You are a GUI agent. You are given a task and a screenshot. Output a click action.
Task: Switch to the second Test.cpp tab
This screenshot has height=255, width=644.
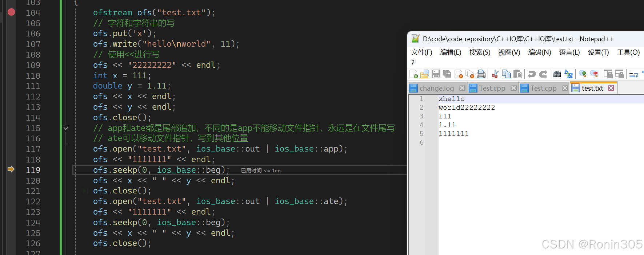[543, 88]
